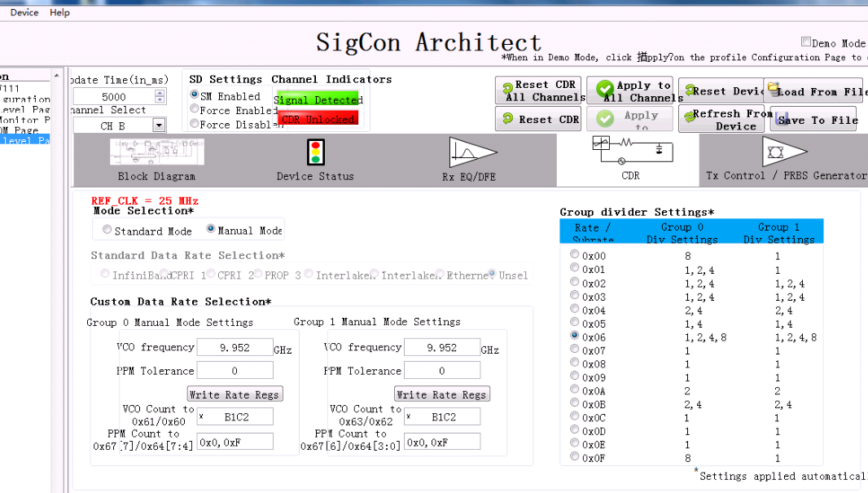Open Device Status traffic light icon

316,152
